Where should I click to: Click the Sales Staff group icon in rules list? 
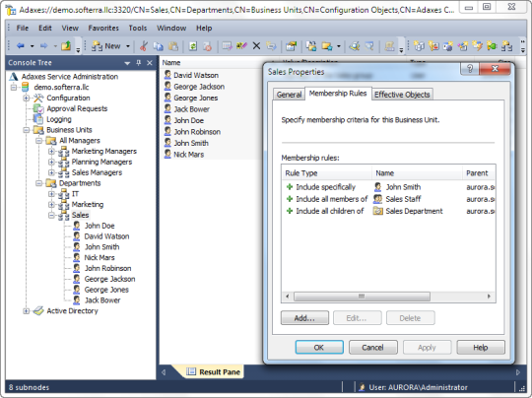377,199
